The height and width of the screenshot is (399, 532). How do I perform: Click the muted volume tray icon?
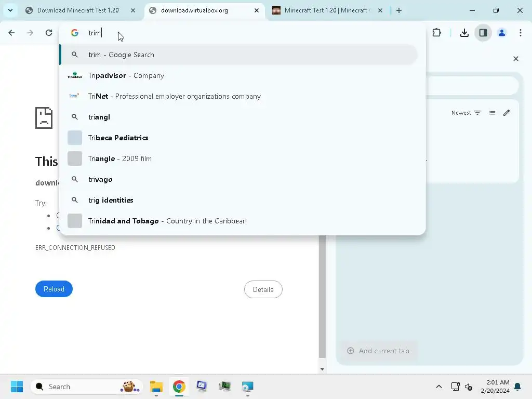point(469,387)
